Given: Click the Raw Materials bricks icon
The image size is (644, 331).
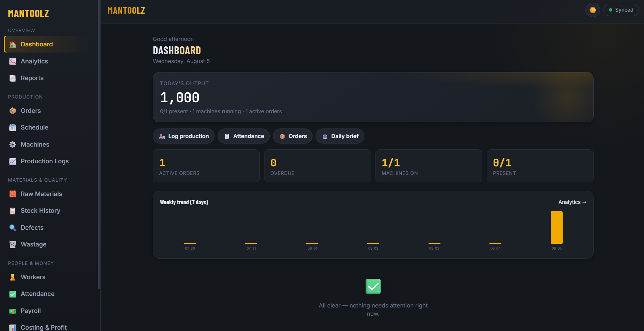Looking at the screenshot, I should pos(13,194).
